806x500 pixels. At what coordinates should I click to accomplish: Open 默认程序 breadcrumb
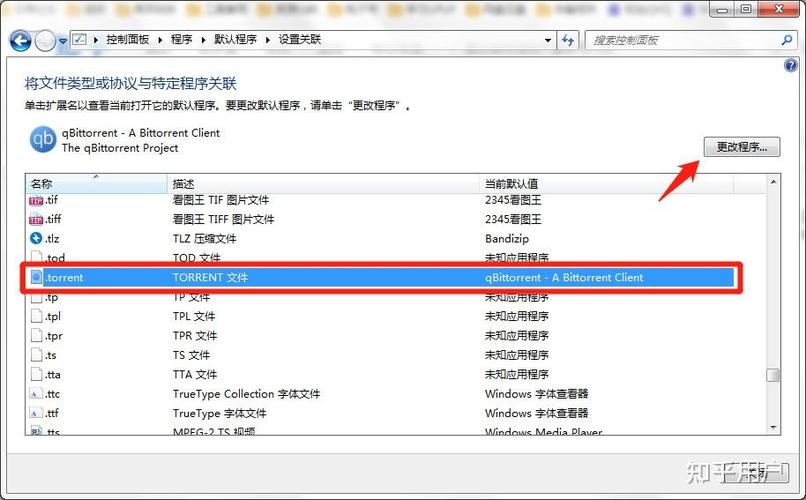(x=235, y=40)
